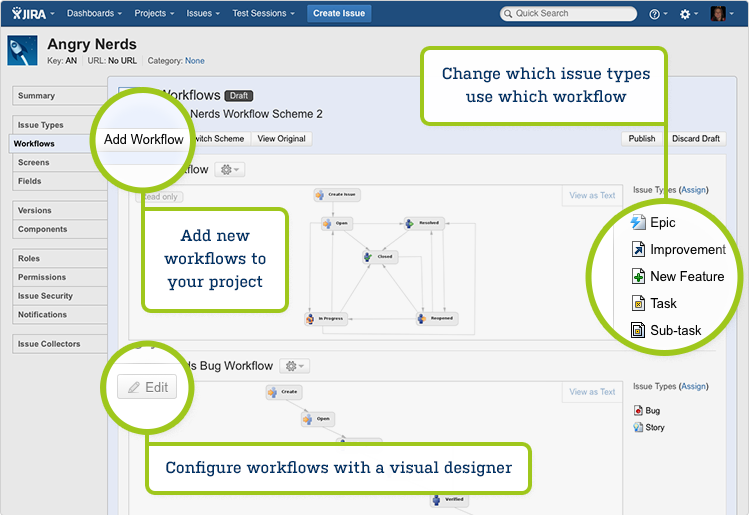749x515 pixels.
Task: Open the help question mark menu
Action: (x=658, y=14)
